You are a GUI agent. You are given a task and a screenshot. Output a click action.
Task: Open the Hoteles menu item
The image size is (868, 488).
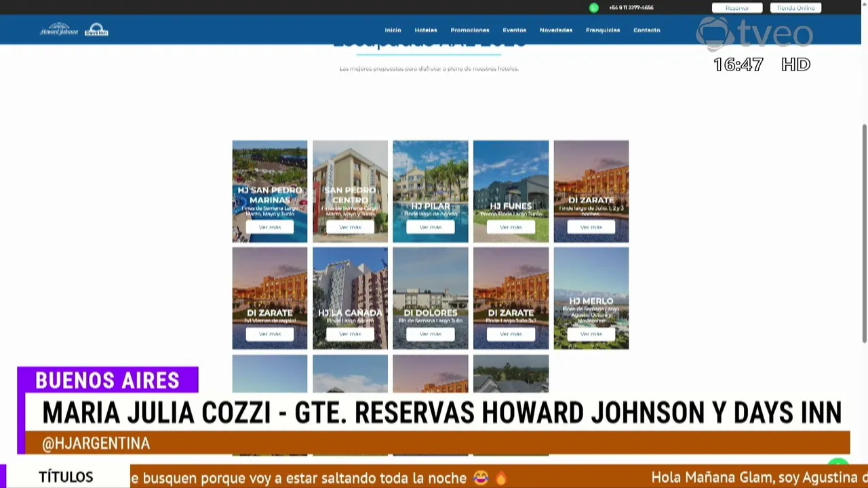coord(426,30)
